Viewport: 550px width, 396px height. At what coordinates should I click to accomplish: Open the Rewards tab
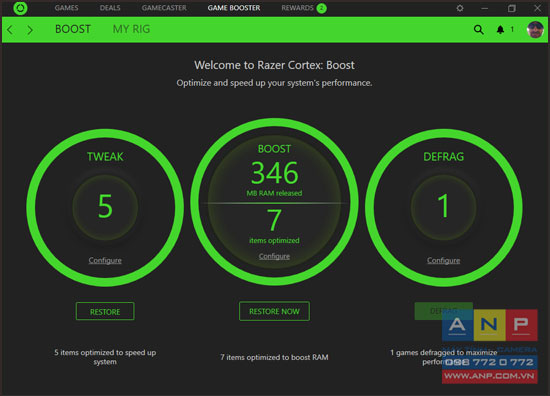point(297,8)
